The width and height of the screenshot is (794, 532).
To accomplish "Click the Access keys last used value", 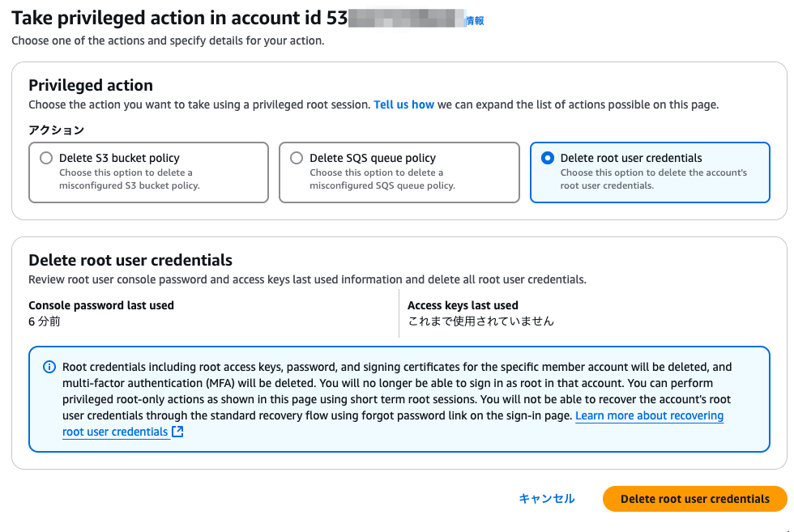I will tap(480, 321).
